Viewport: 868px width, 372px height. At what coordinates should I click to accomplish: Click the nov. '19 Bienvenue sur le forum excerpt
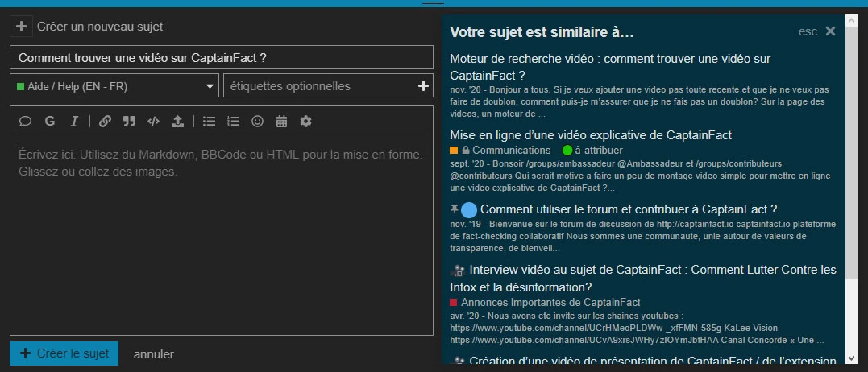(642, 237)
